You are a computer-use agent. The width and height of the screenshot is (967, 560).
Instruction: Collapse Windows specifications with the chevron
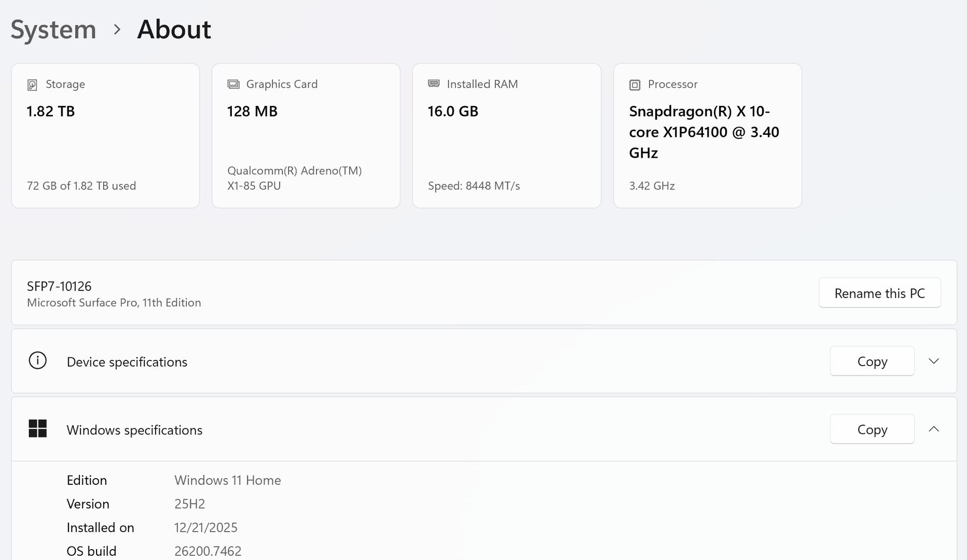point(934,429)
